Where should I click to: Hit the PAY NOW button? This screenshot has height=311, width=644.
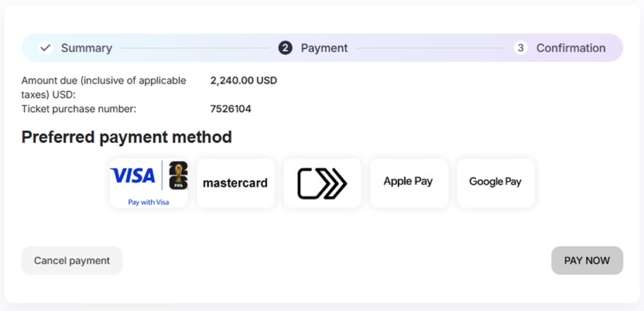[x=586, y=260]
